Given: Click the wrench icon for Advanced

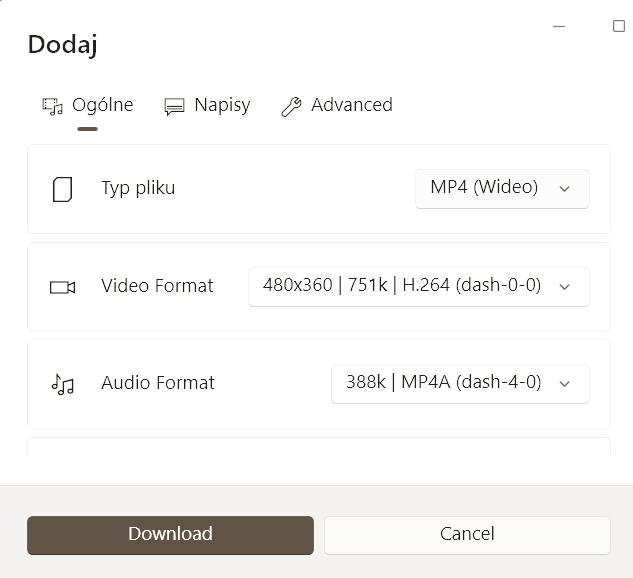Looking at the screenshot, I should pyautogui.click(x=291, y=107).
